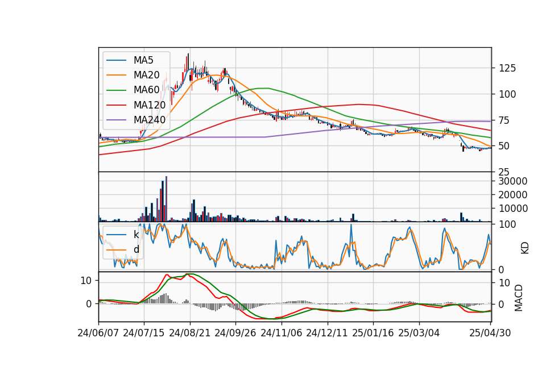Click the 24/11/06 date axis label

(x=282, y=333)
